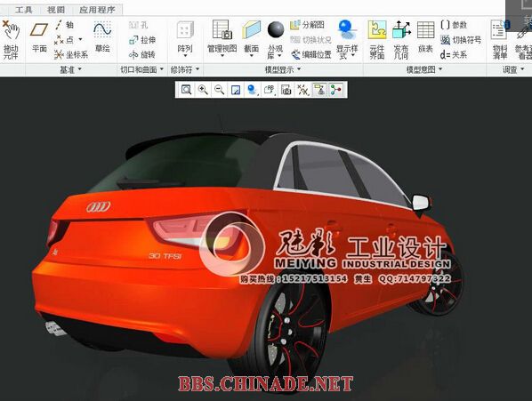
Task: Click the 阵列 pattern icon
Action: pos(185,30)
